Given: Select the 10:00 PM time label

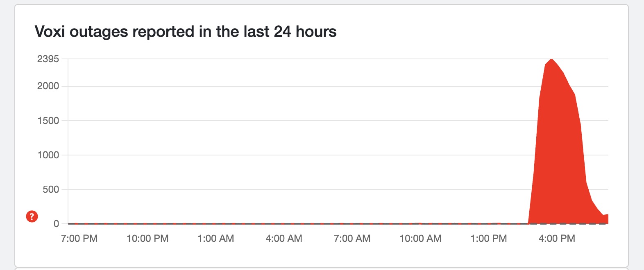Looking at the screenshot, I should (x=147, y=239).
